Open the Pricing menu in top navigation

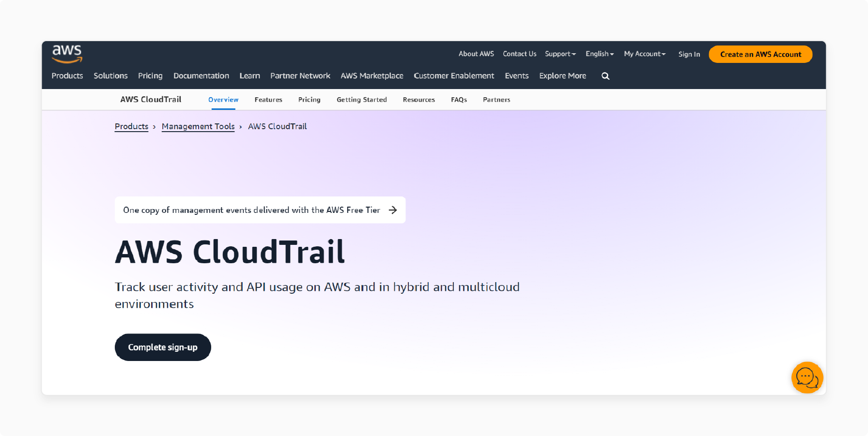(150, 76)
